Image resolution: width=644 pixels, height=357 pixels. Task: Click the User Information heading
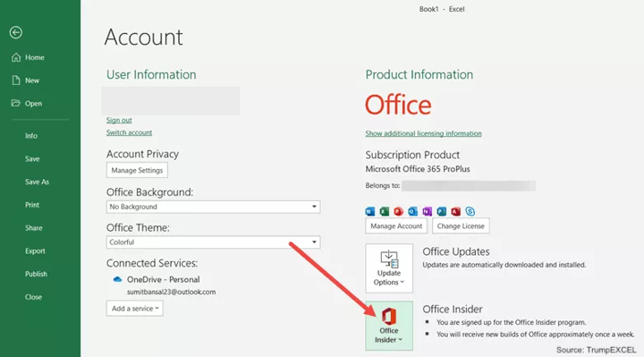[151, 74]
